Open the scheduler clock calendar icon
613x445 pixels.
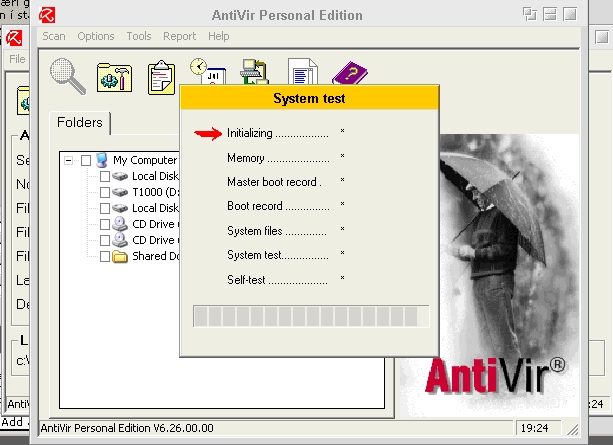tap(206, 72)
